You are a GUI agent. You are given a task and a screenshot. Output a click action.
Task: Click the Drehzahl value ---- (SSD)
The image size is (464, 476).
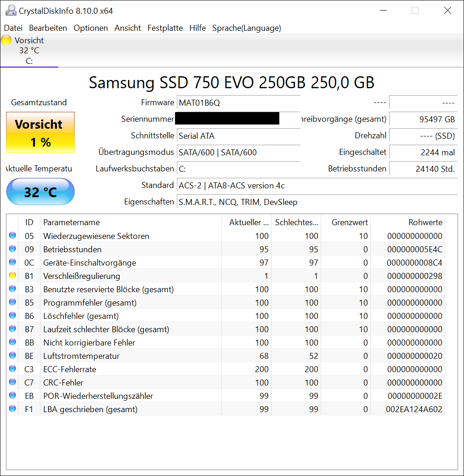[423, 136]
